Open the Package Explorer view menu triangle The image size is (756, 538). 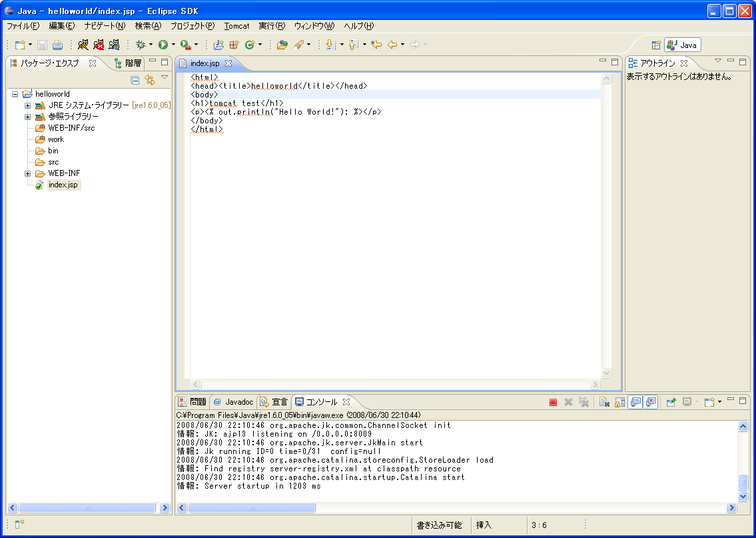pos(165,77)
